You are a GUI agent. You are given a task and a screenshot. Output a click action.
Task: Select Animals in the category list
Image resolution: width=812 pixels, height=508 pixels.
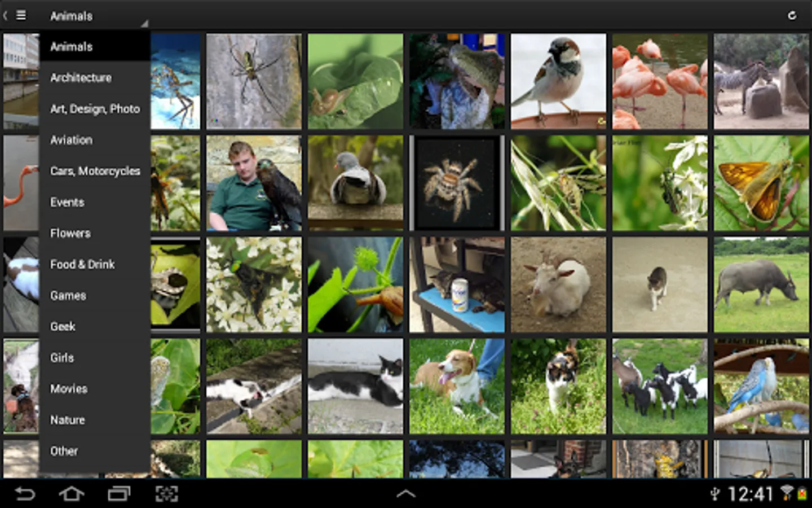click(x=95, y=46)
